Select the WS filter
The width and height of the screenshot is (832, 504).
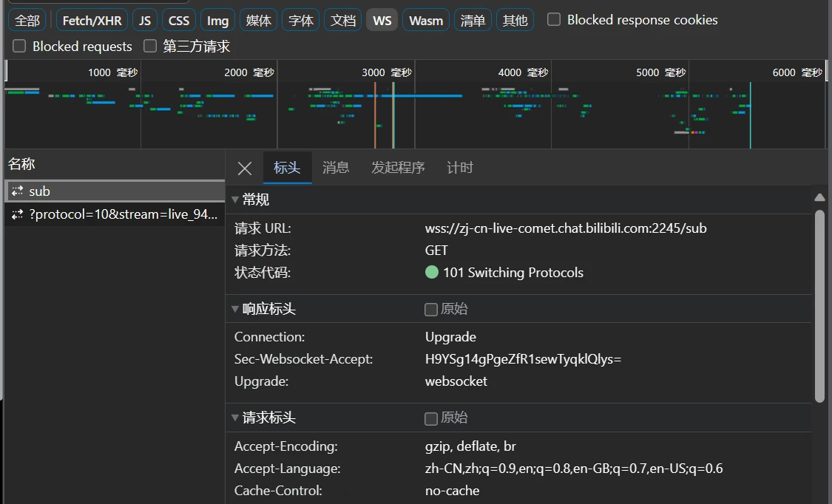[x=382, y=21]
